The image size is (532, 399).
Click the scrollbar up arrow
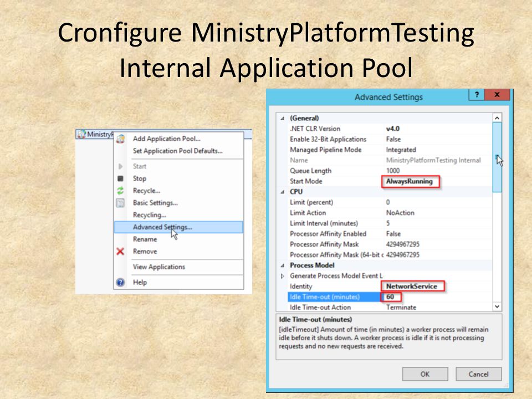(x=497, y=118)
